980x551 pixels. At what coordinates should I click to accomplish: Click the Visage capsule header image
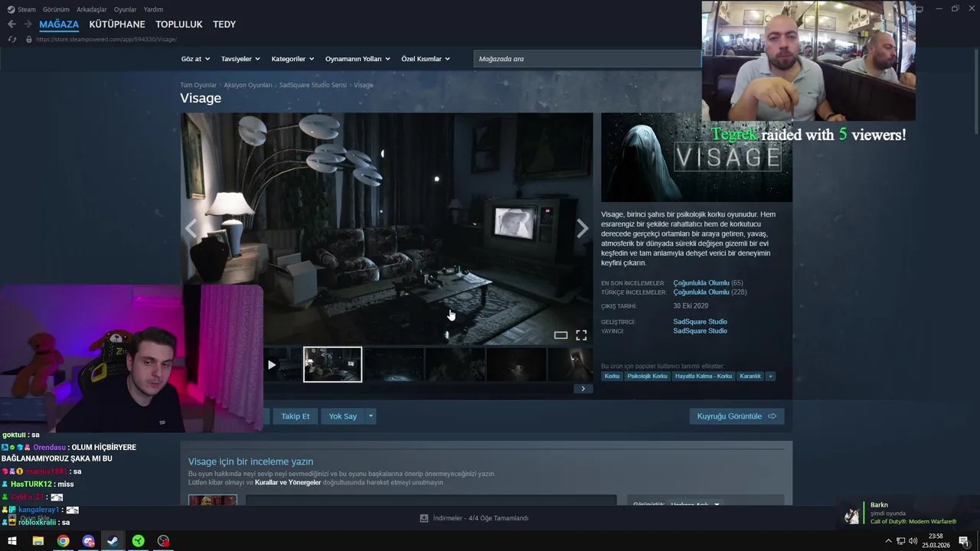pos(697,158)
